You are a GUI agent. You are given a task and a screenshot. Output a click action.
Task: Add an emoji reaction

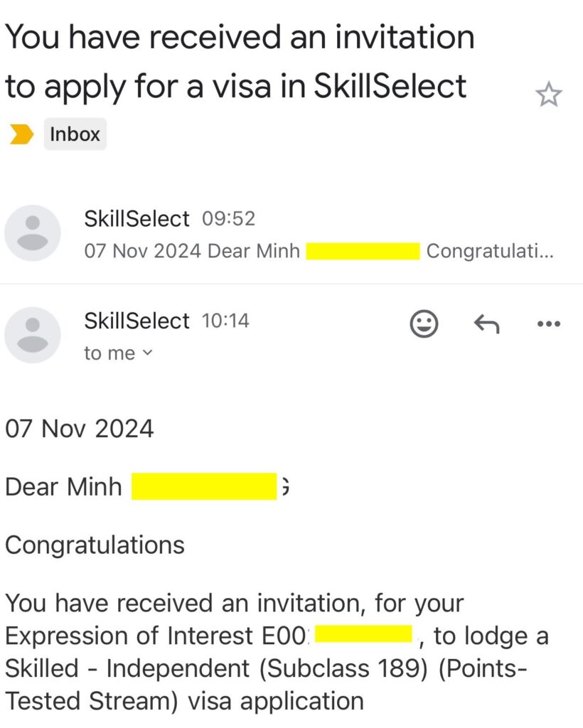424,324
